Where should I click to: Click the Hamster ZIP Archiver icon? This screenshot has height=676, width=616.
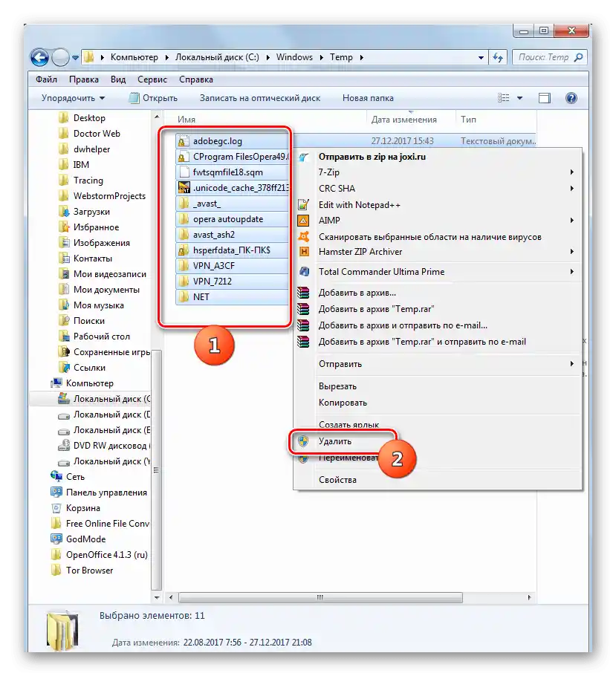(304, 251)
